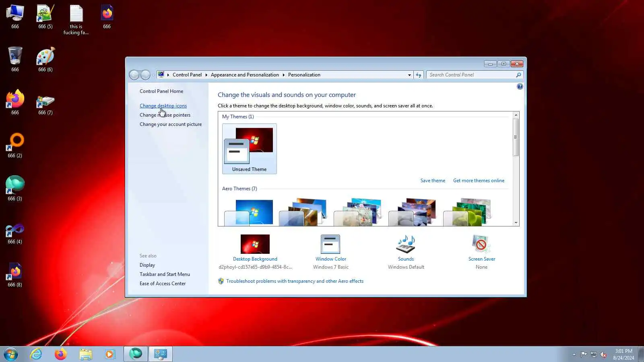Image resolution: width=644 pixels, height=362 pixels.
Task: Select the green Nature Aero theme thumbnail
Action: tap(468, 212)
